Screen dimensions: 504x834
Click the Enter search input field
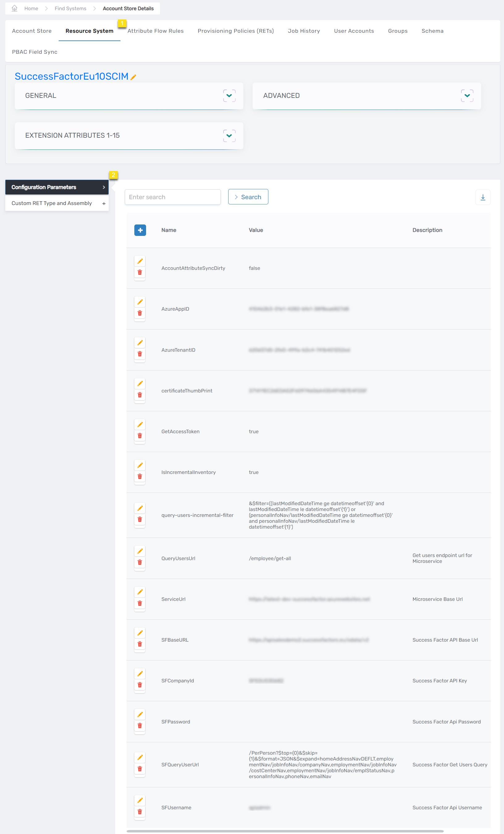(173, 197)
